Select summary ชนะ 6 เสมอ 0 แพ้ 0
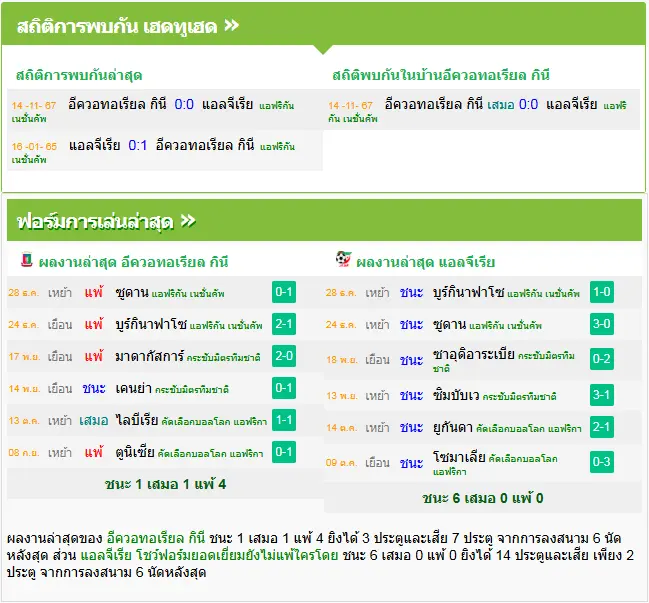649x603 pixels. click(x=483, y=498)
